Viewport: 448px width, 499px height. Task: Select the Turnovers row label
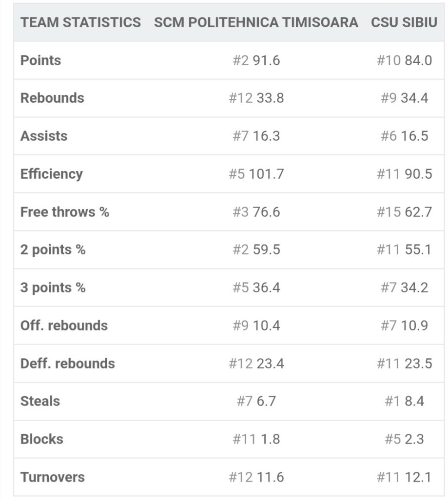pyautogui.click(x=53, y=477)
